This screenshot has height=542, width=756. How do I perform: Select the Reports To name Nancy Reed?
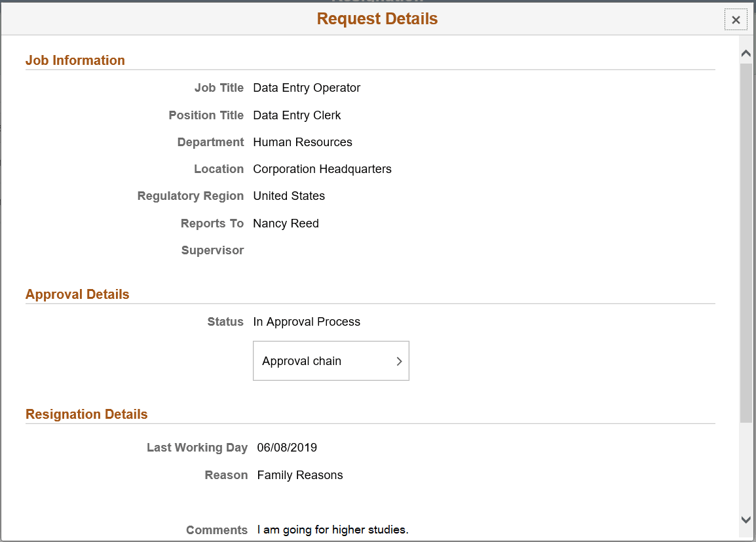[x=286, y=223]
